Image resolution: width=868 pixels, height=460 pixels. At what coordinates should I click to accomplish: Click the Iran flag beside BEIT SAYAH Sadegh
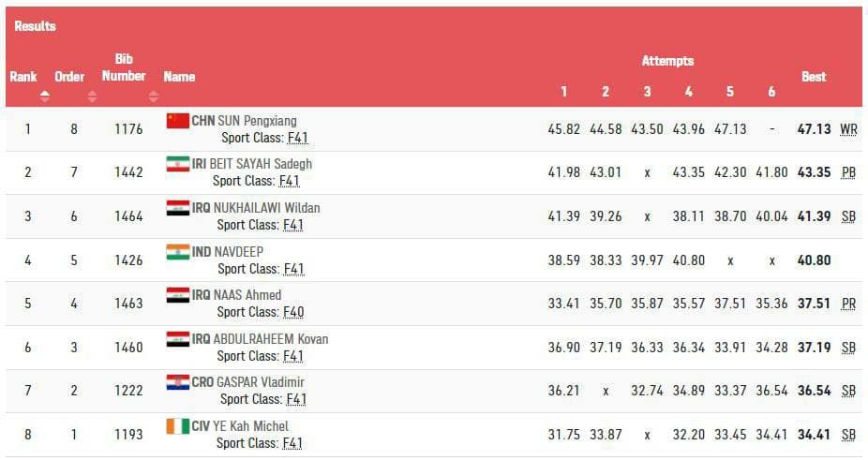click(x=177, y=164)
